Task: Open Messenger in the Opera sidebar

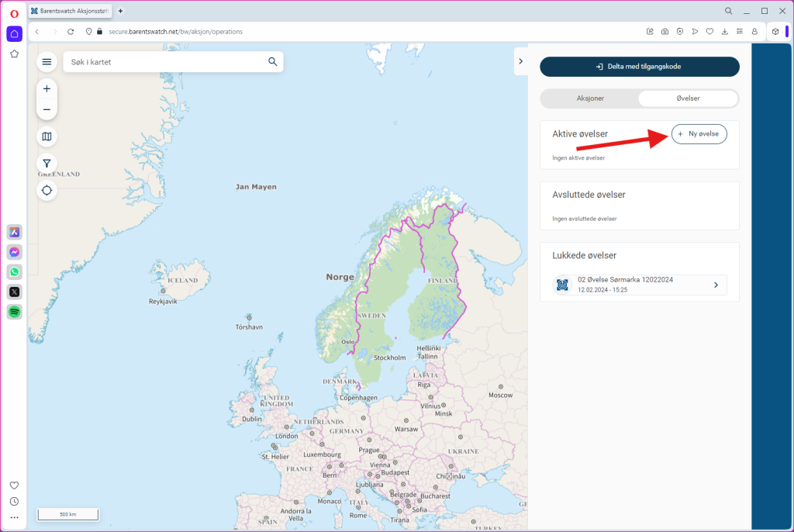Action: pos(14,252)
